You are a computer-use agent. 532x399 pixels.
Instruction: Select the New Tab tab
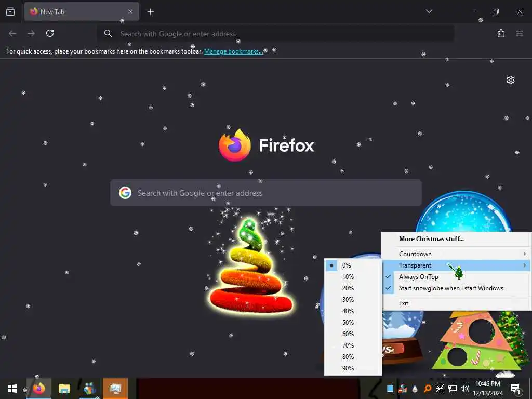(82, 11)
